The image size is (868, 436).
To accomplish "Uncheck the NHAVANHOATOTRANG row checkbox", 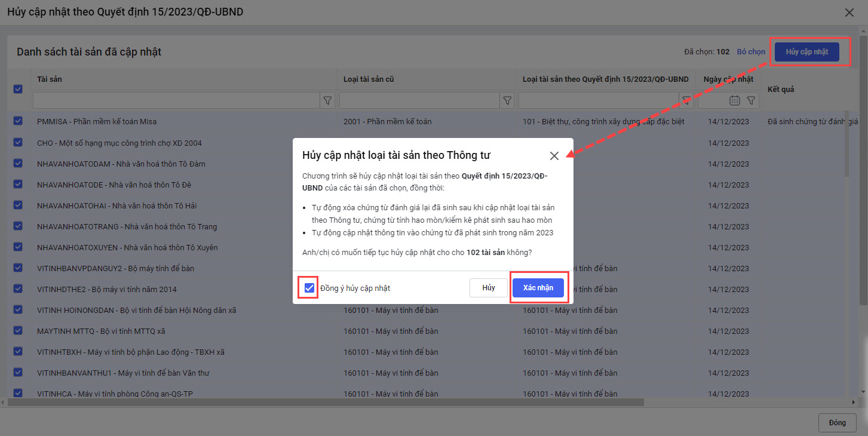I will pyautogui.click(x=18, y=226).
